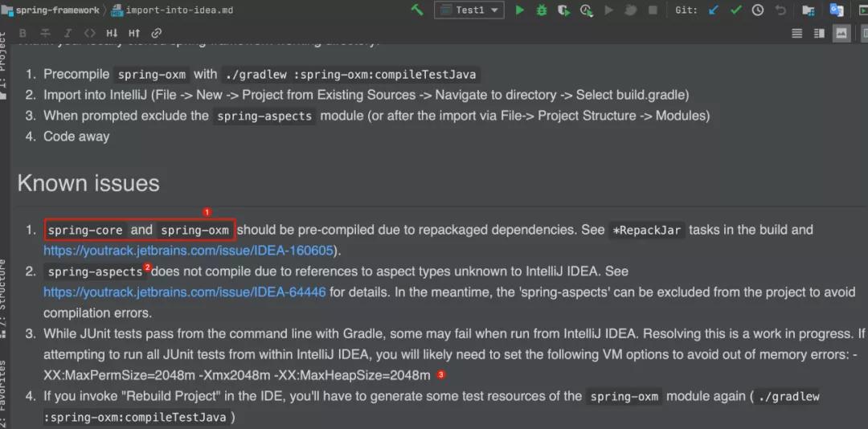The image size is (868, 429).
Task: Click the import-into-idea.md breadcrumb
Action: (x=178, y=10)
